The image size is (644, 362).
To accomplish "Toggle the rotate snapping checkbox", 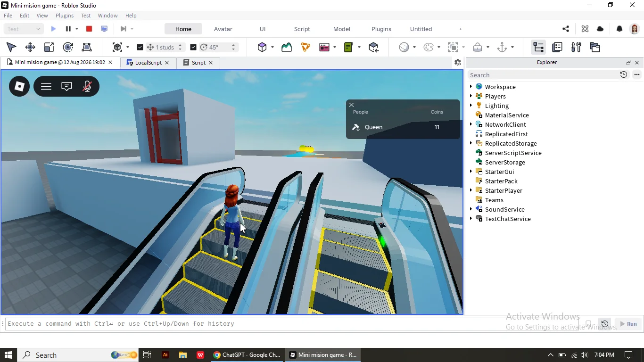I will tap(193, 47).
